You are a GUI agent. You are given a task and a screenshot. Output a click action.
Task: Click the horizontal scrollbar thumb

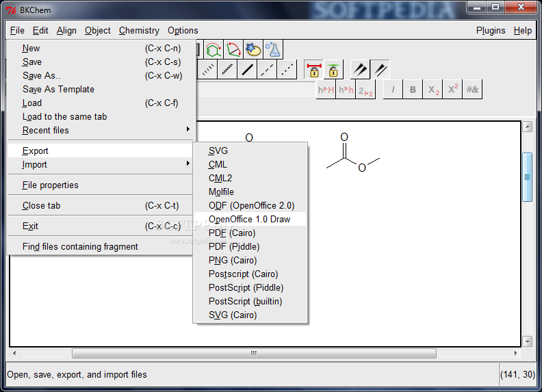[254, 353]
